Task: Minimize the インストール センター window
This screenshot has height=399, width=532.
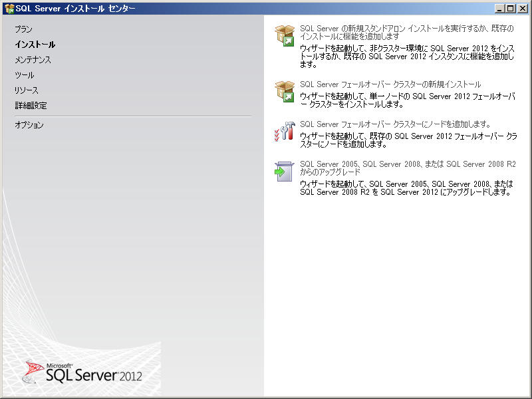Action: [499, 8]
